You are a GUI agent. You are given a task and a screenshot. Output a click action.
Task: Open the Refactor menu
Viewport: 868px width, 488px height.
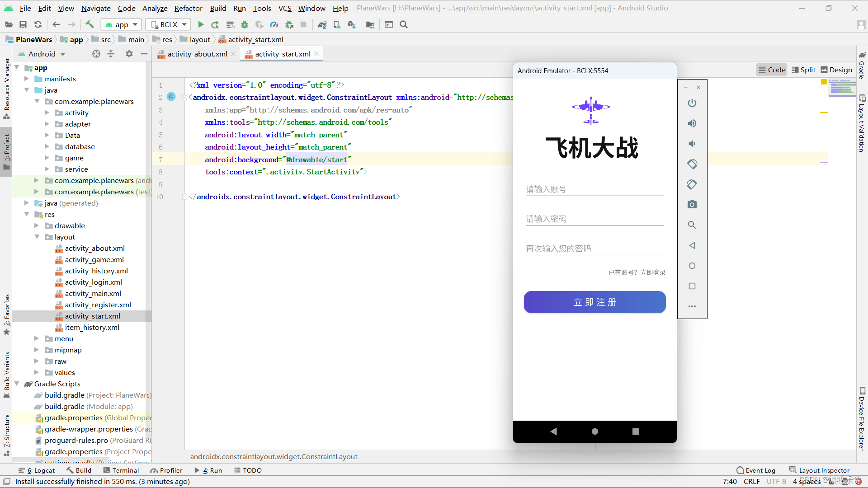188,8
